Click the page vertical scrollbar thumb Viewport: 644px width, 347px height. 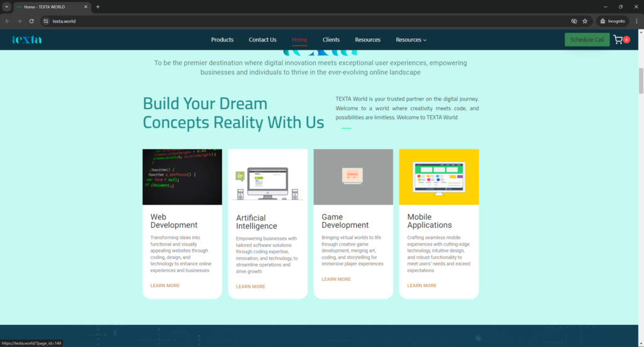tap(641, 81)
